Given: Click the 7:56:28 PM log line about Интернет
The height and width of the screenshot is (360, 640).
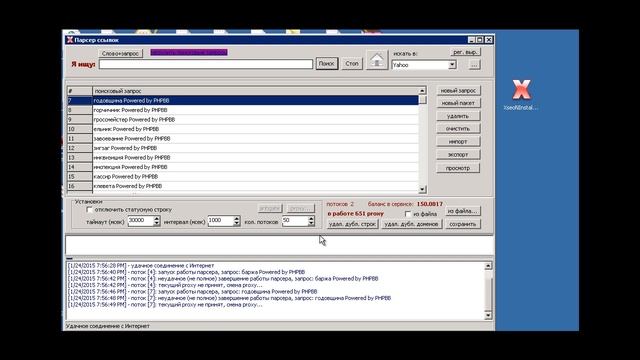Looking at the screenshot, I should coord(141,265).
